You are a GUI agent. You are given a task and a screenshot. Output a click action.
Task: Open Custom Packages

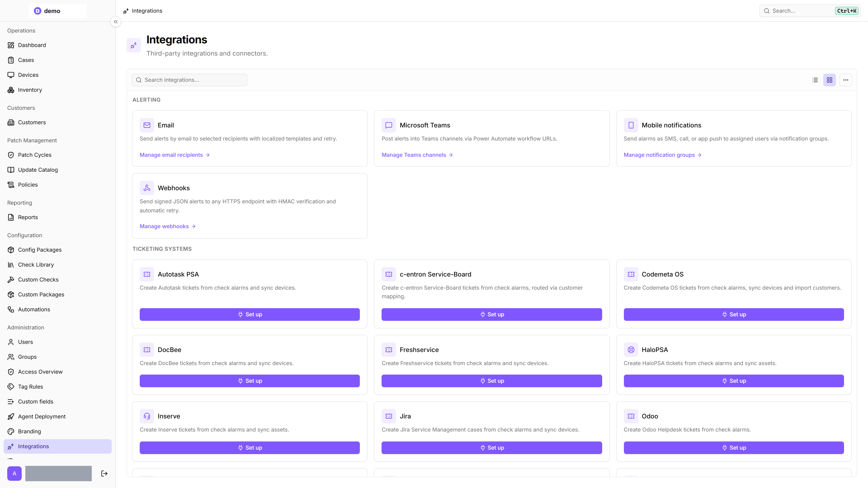point(58,295)
